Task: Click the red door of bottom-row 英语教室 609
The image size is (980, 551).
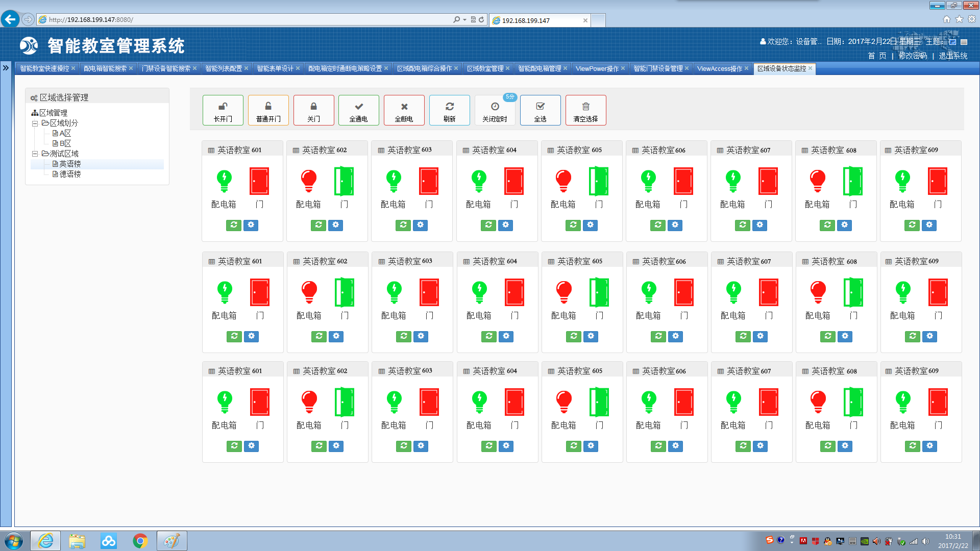Action: coord(938,402)
